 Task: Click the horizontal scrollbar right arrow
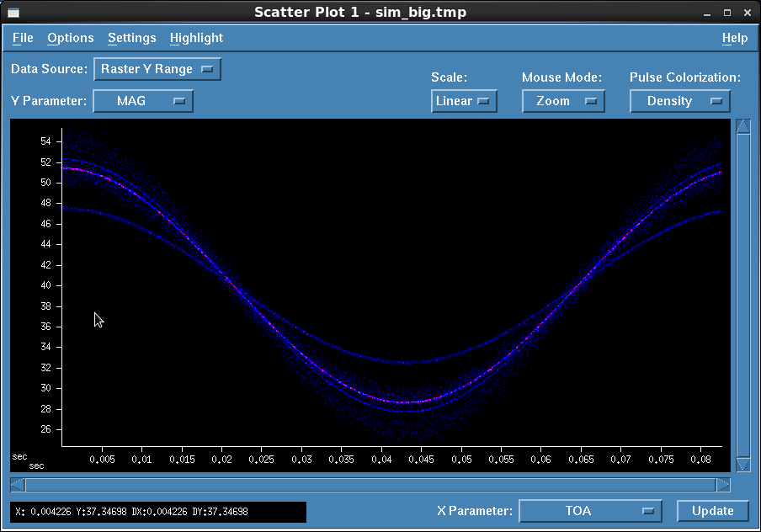click(722, 485)
